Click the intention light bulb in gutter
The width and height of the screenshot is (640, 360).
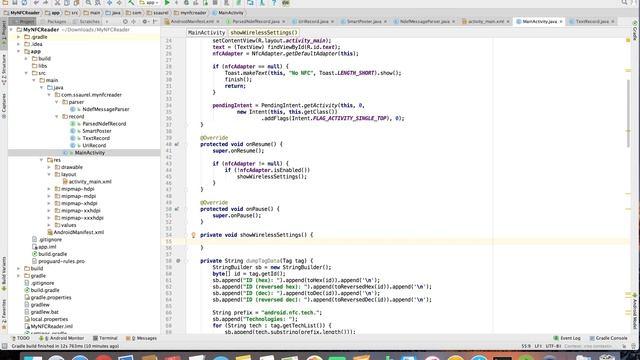pyautogui.click(x=193, y=235)
